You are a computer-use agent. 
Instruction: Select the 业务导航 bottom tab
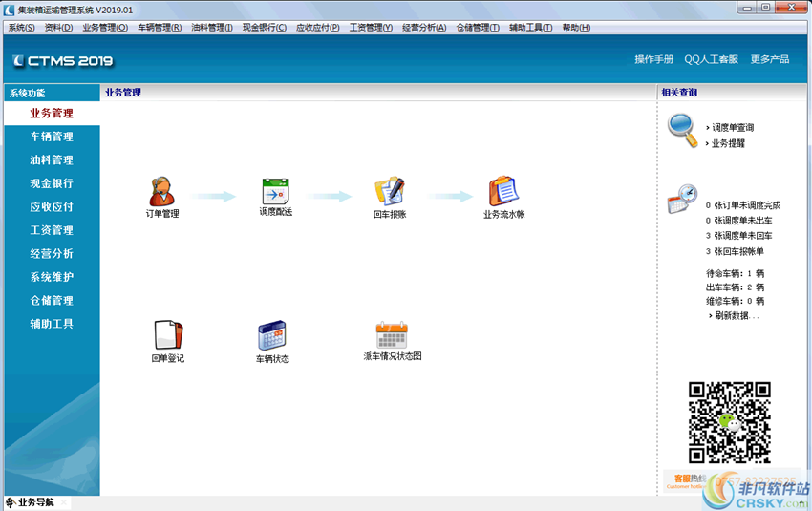(x=36, y=502)
